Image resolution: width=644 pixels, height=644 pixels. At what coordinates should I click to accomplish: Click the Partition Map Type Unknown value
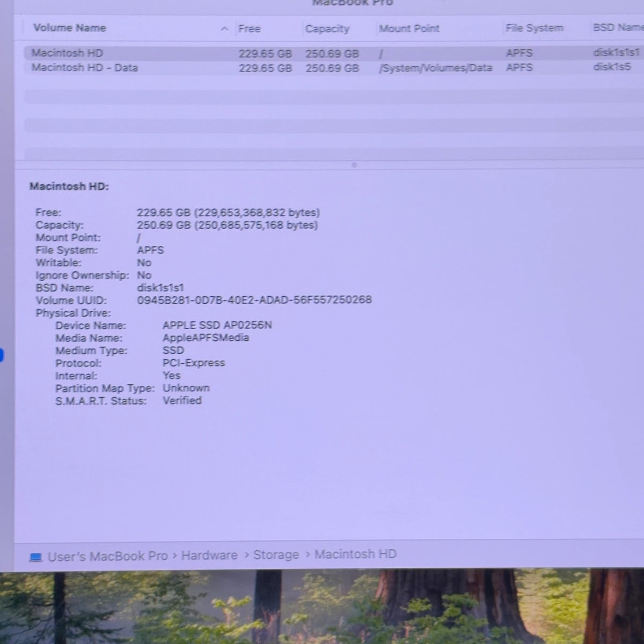click(x=186, y=387)
